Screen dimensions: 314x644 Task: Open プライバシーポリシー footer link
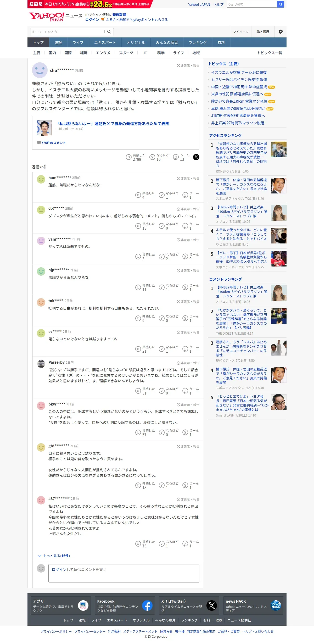point(56,631)
